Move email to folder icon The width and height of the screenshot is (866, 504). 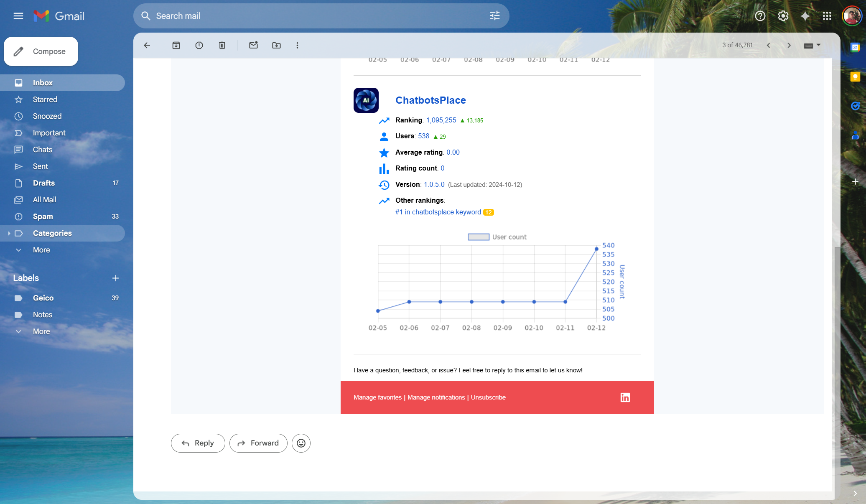[276, 45]
